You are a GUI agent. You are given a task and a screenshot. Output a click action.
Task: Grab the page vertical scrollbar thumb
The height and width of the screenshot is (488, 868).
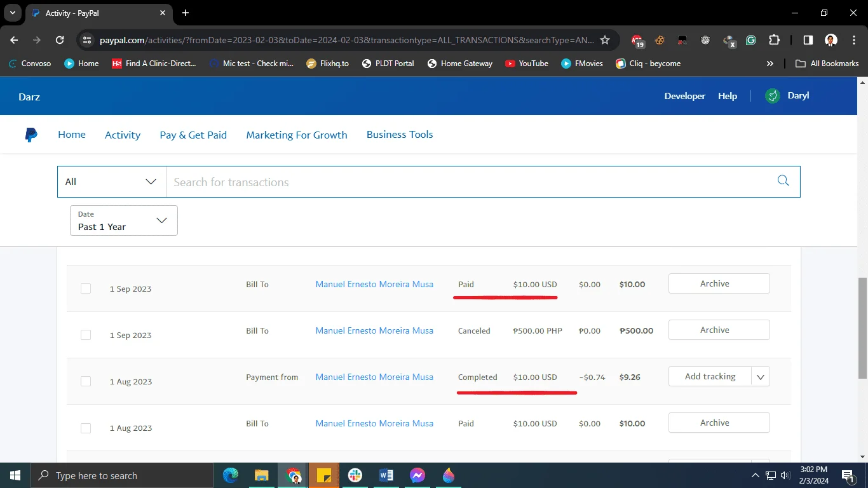point(862,328)
